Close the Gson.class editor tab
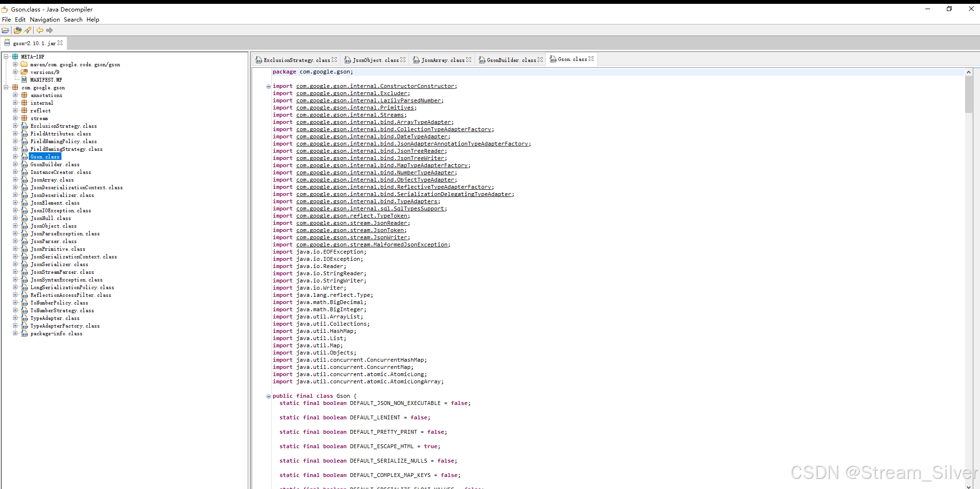This screenshot has width=980, height=489. tap(591, 59)
